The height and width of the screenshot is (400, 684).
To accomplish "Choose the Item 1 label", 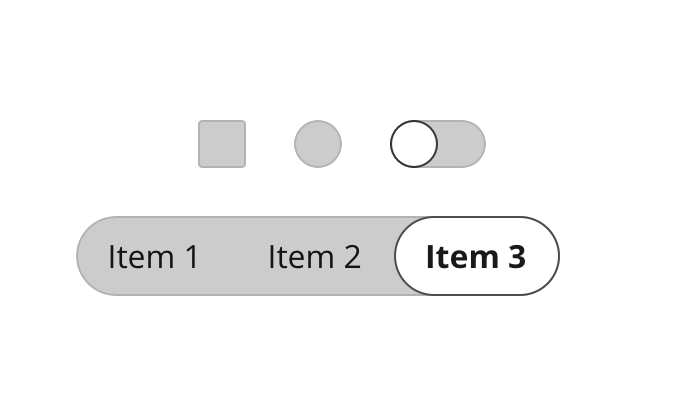I will (x=154, y=256).
